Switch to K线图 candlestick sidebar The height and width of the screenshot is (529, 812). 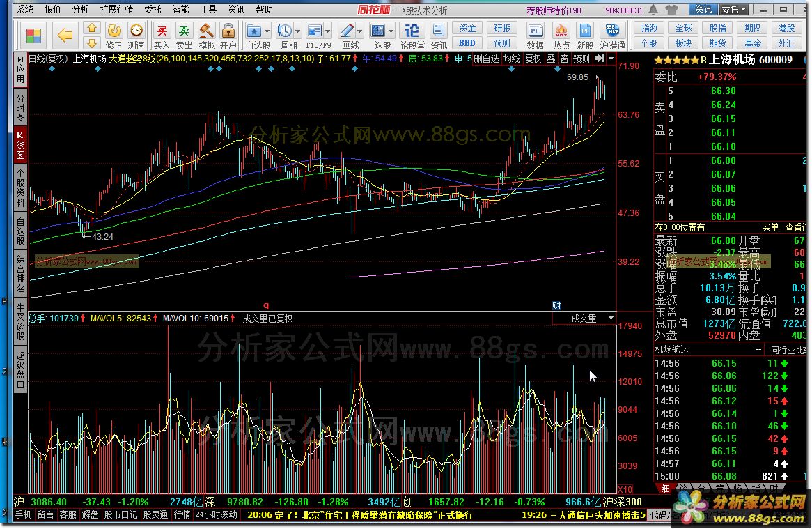20,144
